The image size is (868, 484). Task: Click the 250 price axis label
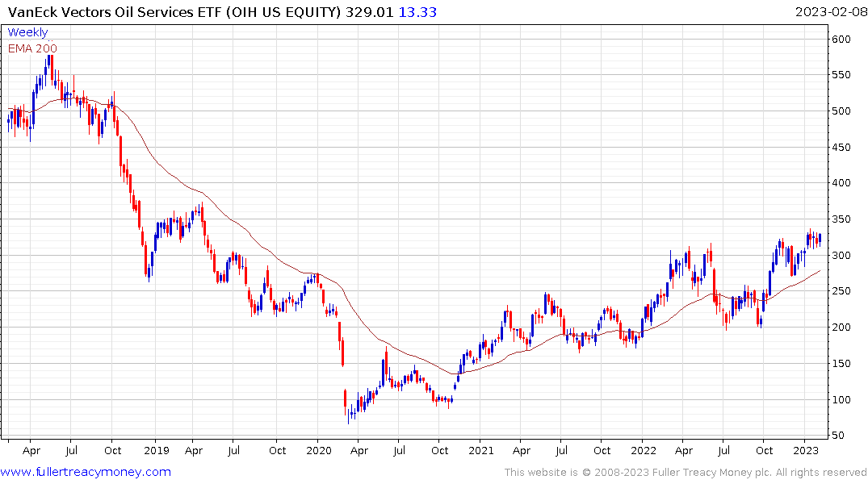tap(841, 291)
